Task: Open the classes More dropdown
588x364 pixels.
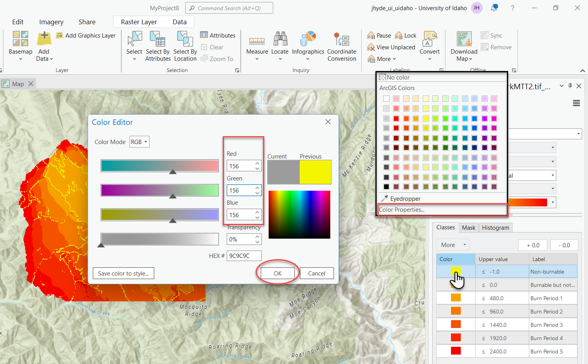Action: click(x=453, y=245)
